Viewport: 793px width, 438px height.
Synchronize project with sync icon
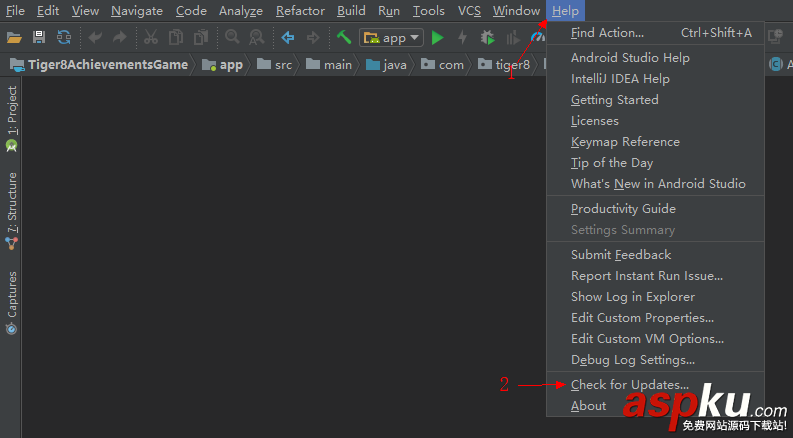(64, 37)
